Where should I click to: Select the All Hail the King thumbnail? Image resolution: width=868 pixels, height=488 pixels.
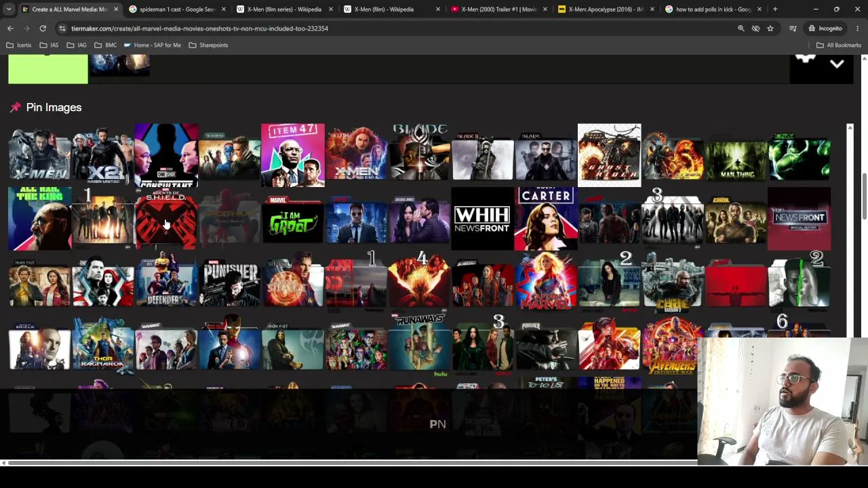[39, 219]
